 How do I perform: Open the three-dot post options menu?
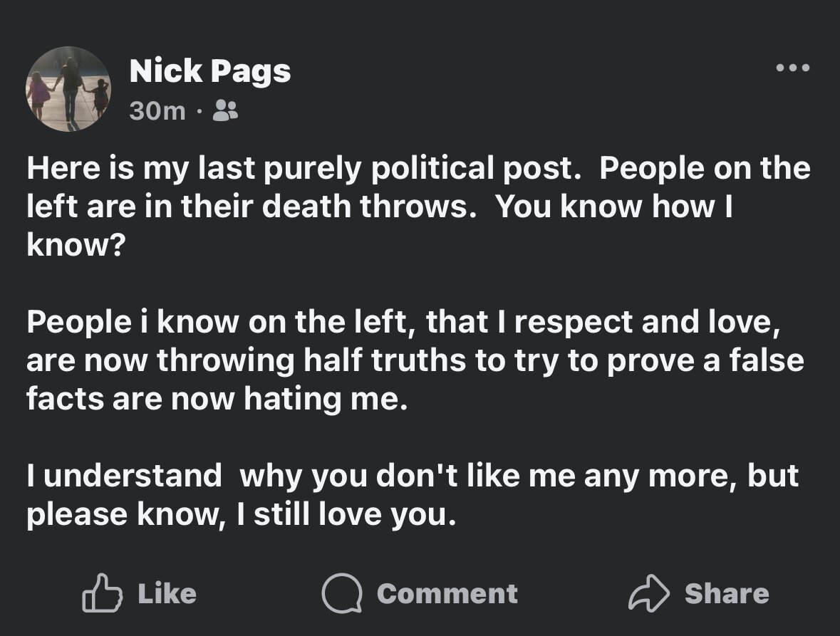click(793, 68)
